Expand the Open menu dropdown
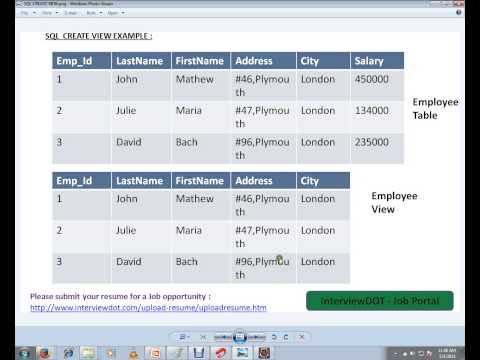This screenshot has width=480, height=360. 116,13
